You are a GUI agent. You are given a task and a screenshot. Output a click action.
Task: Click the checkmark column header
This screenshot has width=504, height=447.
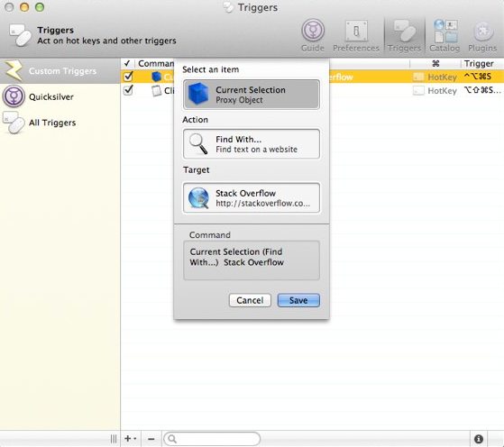pyautogui.click(x=127, y=63)
